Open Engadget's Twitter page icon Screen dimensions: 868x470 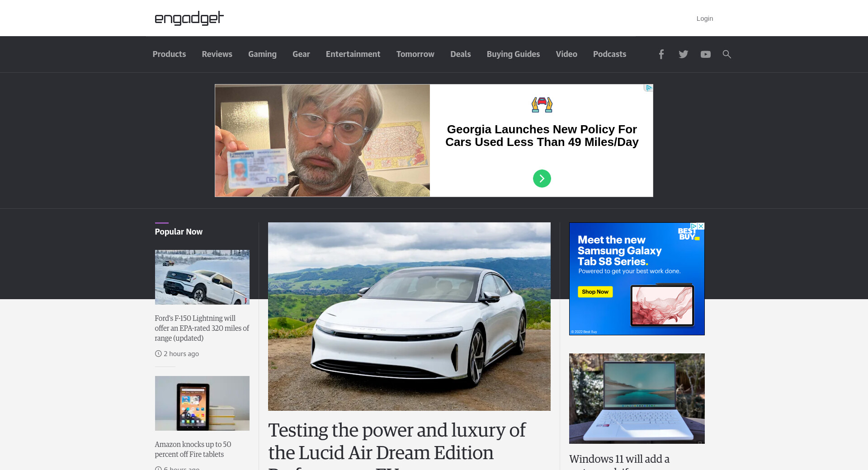(683, 54)
